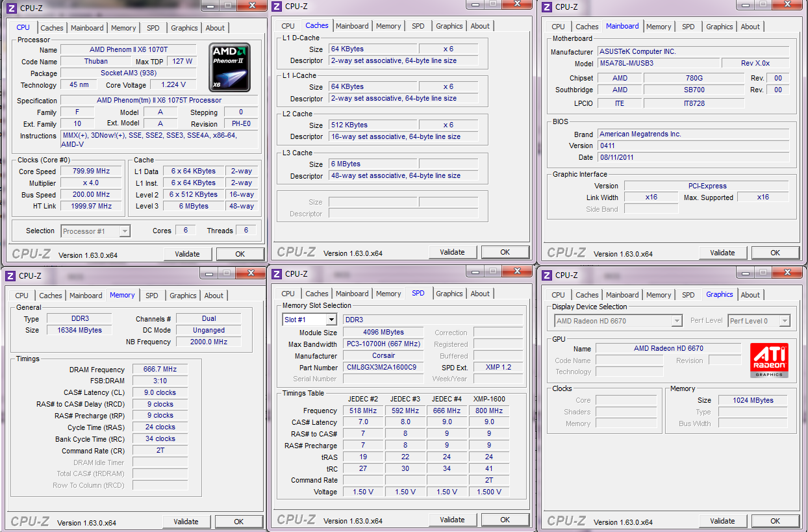The width and height of the screenshot is (808, 532).
Task: Click OK in the SPD window
Action: pyautogui.click(x=505, y=520)
